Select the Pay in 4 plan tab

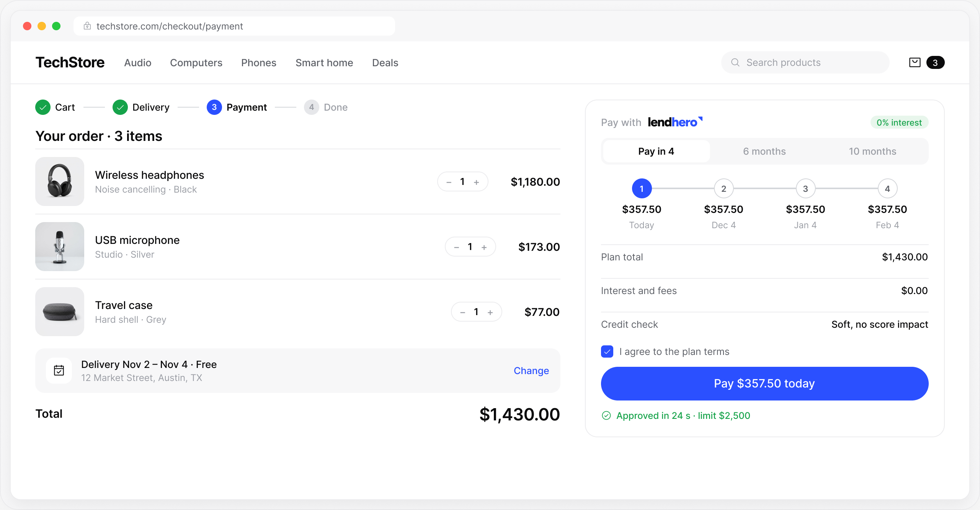[x=656, y=151]
